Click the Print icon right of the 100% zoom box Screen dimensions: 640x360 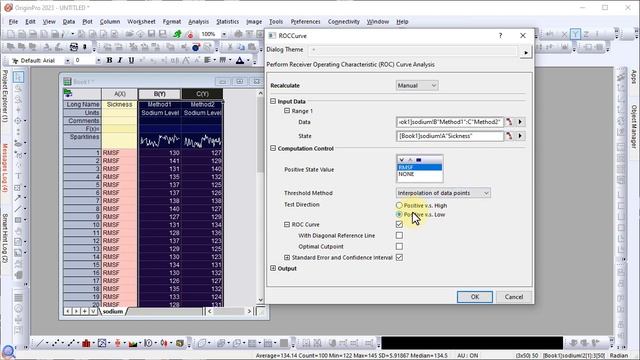coord(238,34)
